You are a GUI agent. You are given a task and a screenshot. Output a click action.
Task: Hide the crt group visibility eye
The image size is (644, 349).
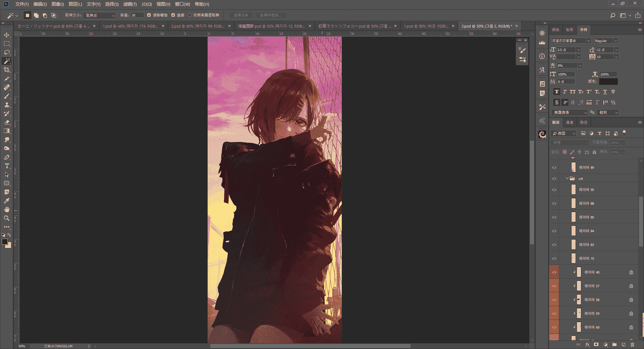coord(554,179)
